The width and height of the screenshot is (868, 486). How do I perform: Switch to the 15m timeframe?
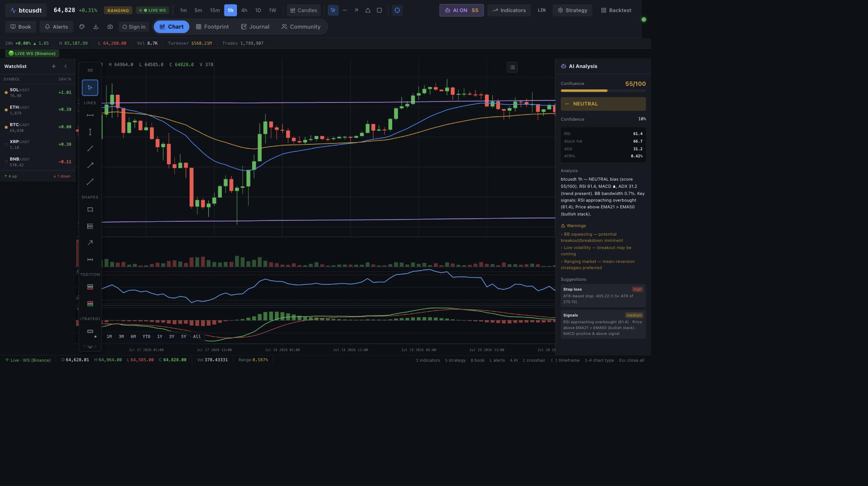click(x=215, y=10)
